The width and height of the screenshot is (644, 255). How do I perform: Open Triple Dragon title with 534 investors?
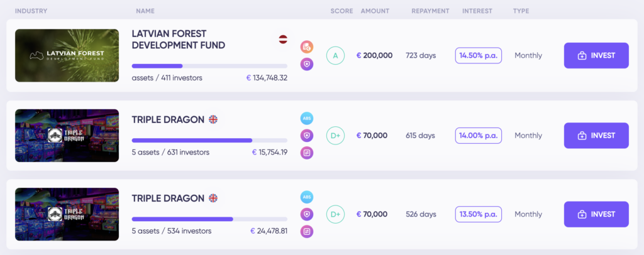tap(168, 198)
